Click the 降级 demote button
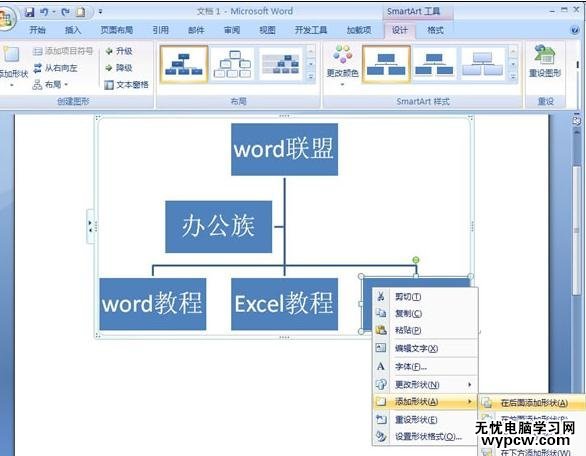The image size is (586, 456). 119,68
